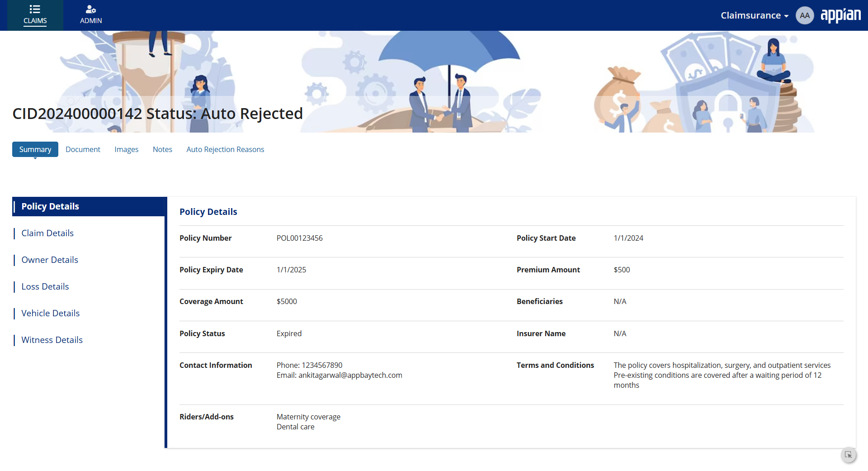Click the Expired policy status value
This screenshot has height=471, width=868.
pyautogui.click(x=289, y=333)
